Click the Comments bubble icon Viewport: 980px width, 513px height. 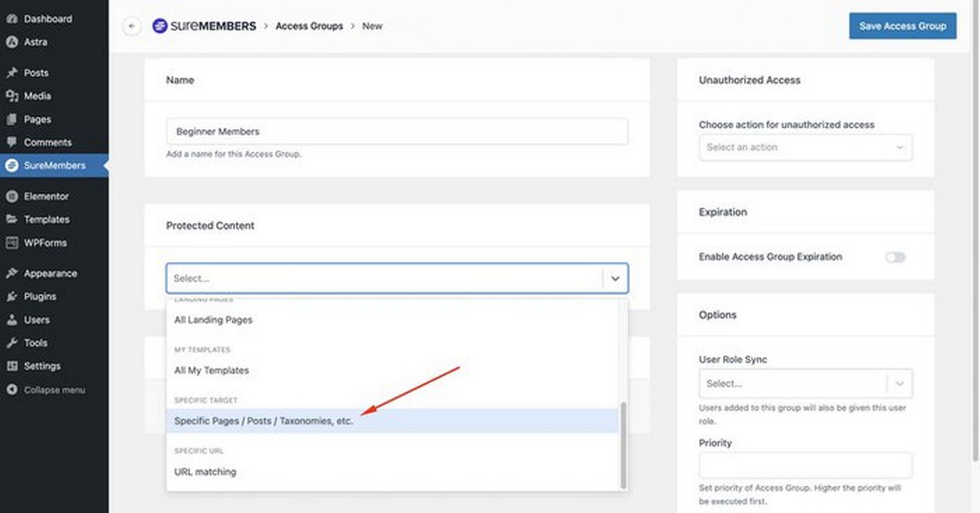point(12,142)
